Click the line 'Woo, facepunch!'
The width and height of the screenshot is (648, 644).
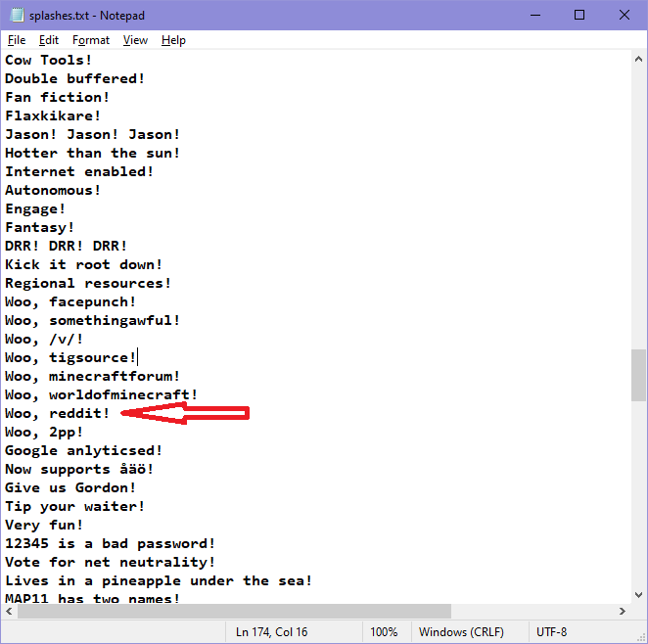[69, 302]
